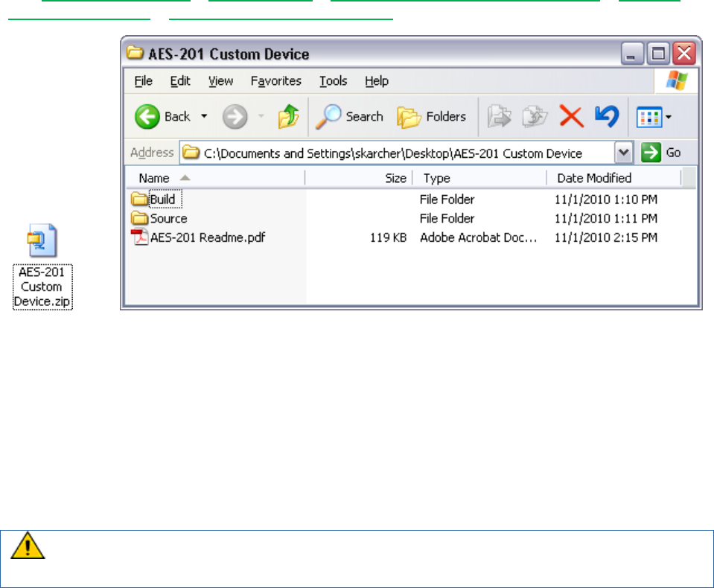Image resolution: width=714 pixels, height=588 pixels.
Task: Click the folder icon in title bar
Action: [135, 53]
